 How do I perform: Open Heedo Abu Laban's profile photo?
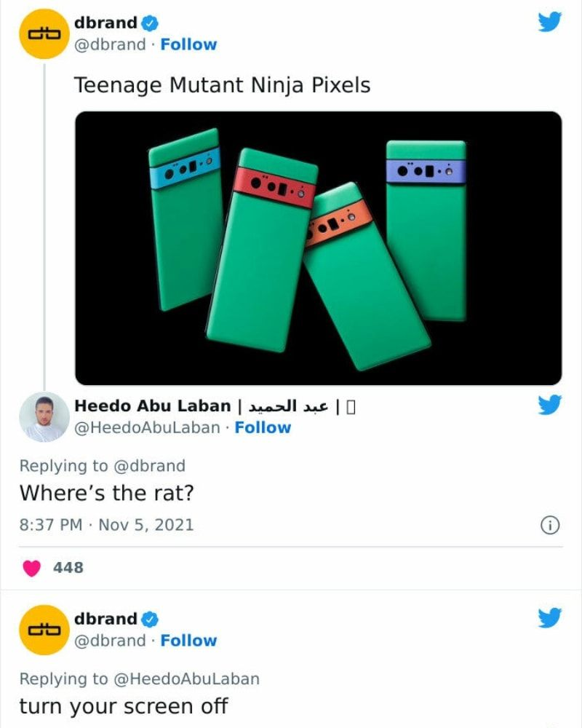(44, 417)
